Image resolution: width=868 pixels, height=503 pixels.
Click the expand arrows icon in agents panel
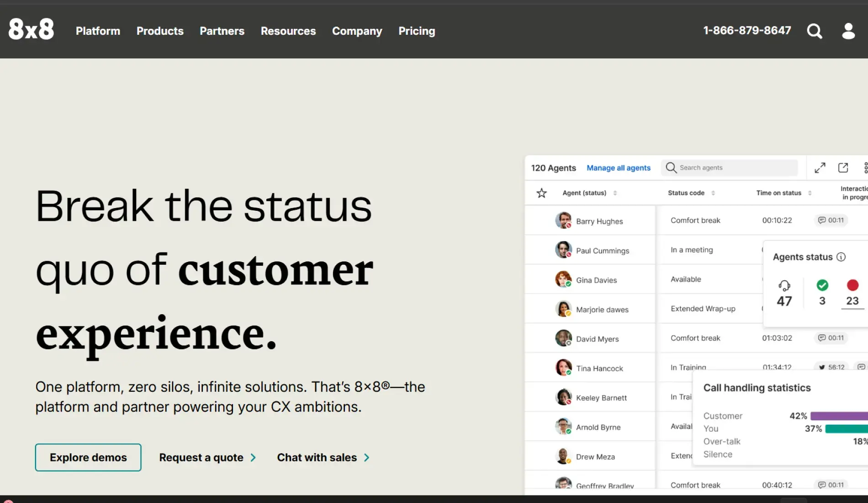[820, 168]
